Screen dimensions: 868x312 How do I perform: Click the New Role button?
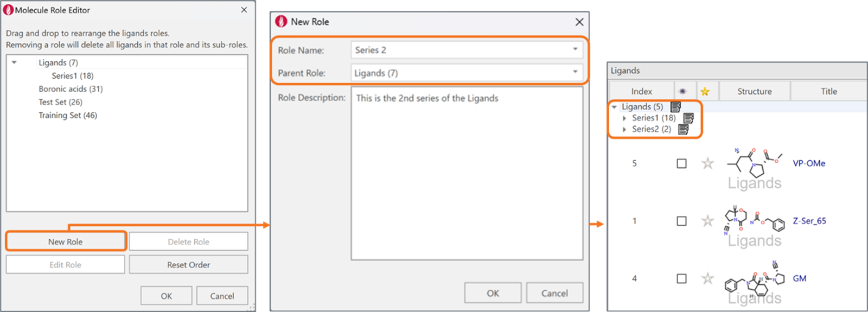pos(66,241)
